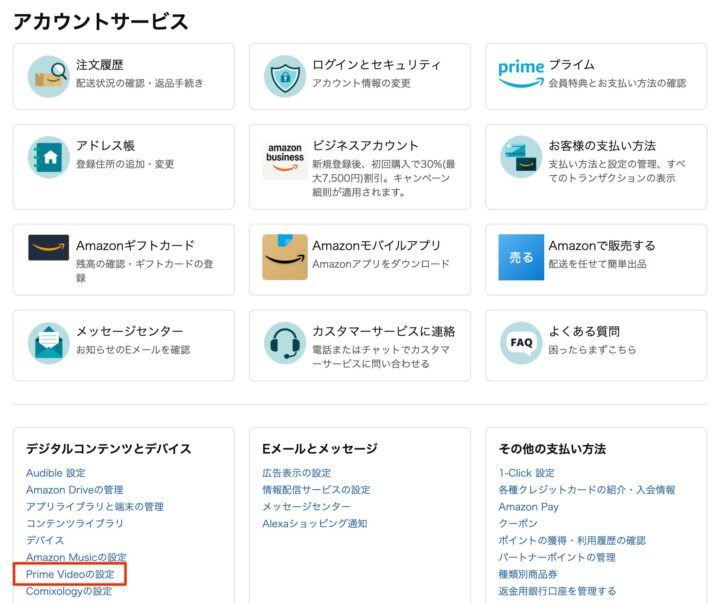Open 広告表示の設定 link
Image resolution: width=720 pixels, height=604 pixels.
[297, 473]
